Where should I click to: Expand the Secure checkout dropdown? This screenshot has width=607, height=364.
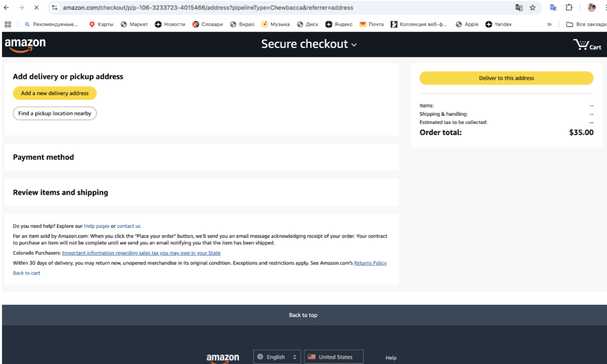coord(309,44)
